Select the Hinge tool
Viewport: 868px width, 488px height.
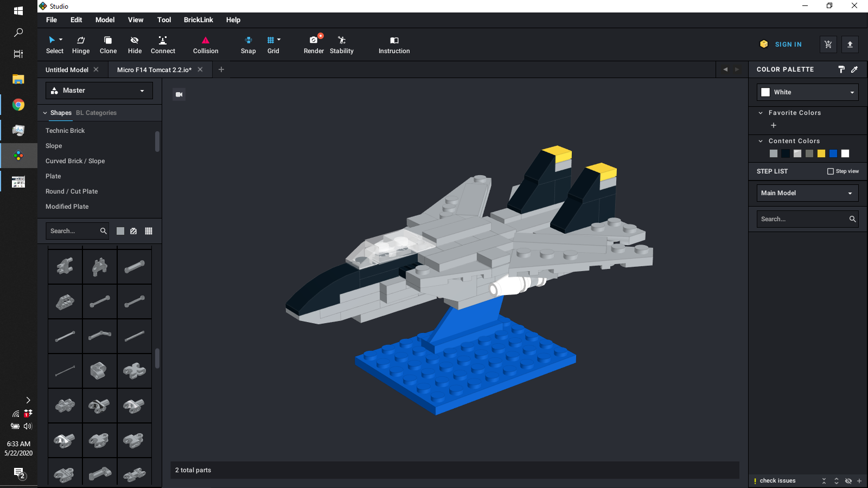coord(81,45)
